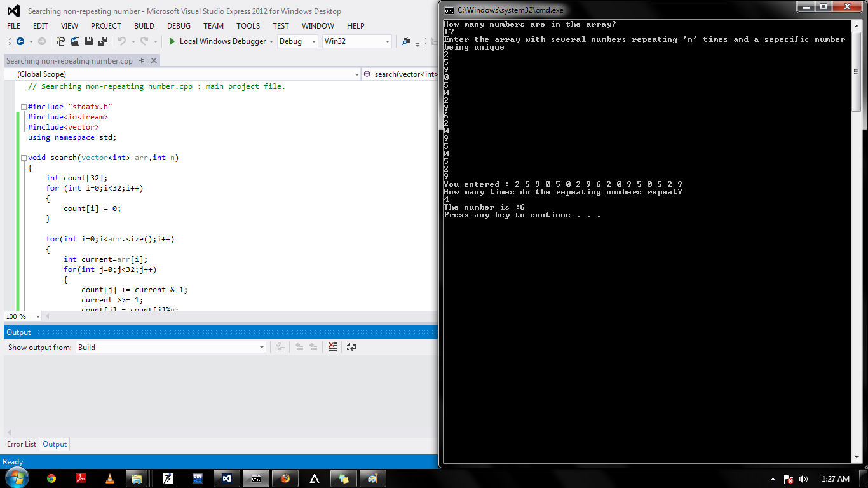Toggle pin on the cpp document tab

tap(142, 60)
